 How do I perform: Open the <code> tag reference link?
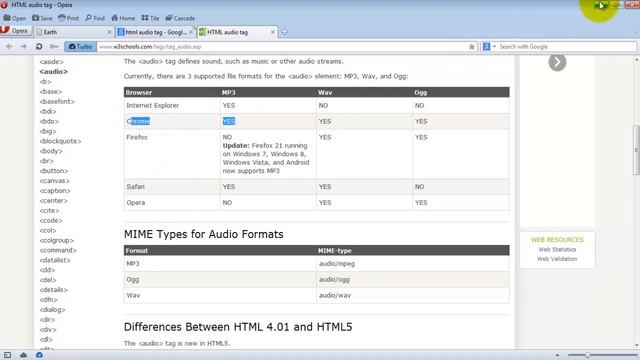51,220
